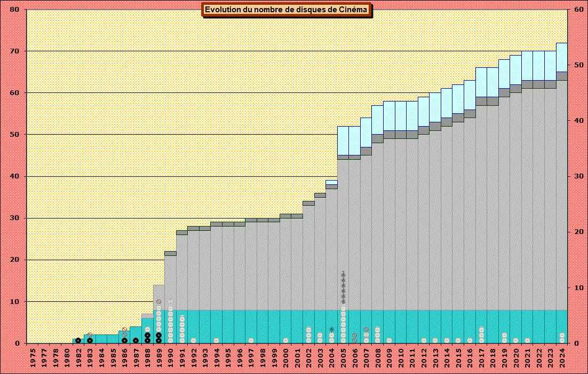Click the bottom red disc icon above 2006
The height and width of the screenshot is (374, 588).
[x=355, y=340]
